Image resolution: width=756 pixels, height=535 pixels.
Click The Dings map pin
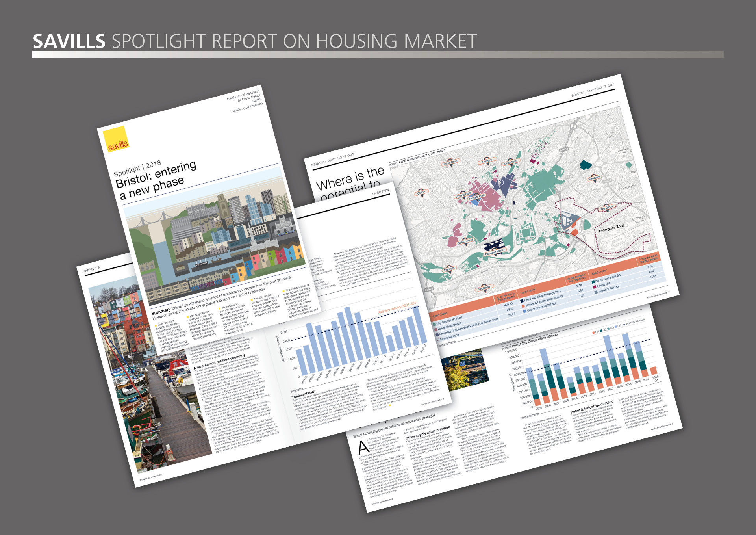(606, 208)
